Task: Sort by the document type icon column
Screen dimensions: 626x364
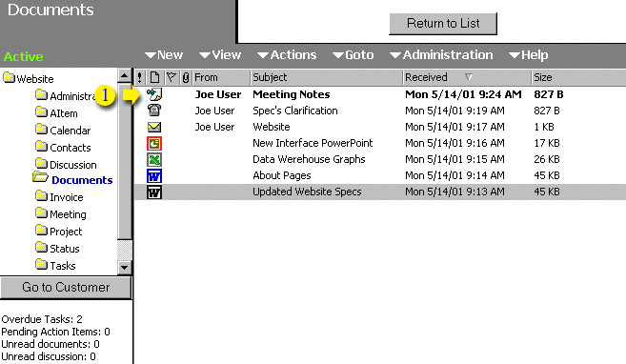Action: pyautogui.click(x=155, y=77)
